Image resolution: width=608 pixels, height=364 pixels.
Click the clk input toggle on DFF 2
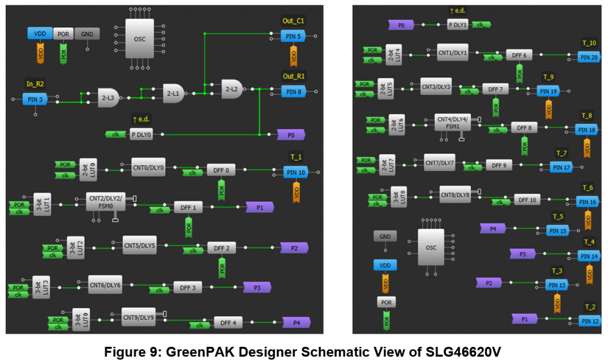pos(194,251)
